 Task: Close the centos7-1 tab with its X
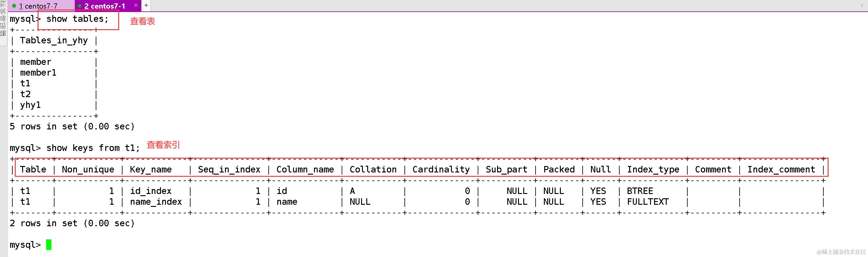click(x=136, y=6)
